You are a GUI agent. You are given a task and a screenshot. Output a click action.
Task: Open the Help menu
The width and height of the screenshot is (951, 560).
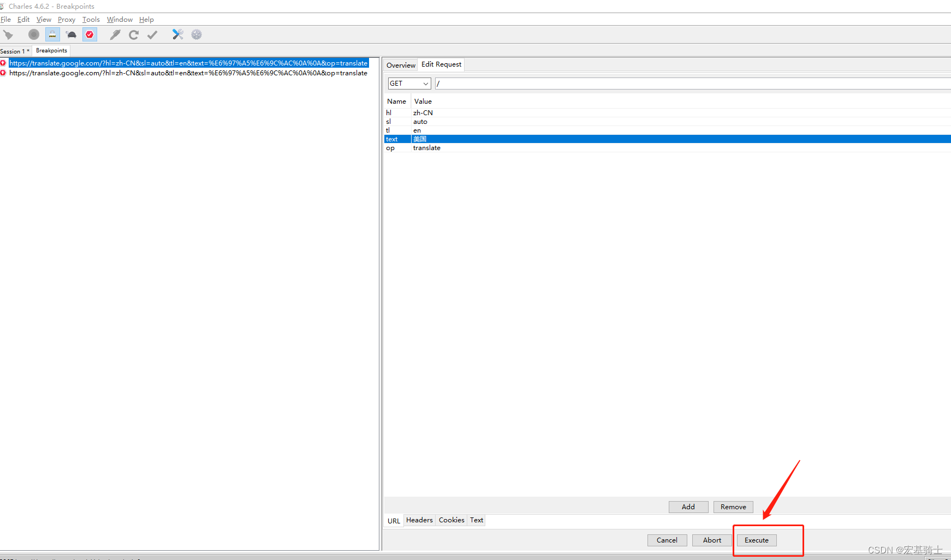point(146,20)
